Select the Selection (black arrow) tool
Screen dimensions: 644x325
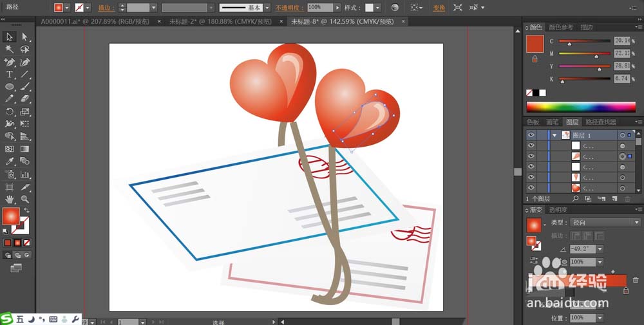(9, 37)
